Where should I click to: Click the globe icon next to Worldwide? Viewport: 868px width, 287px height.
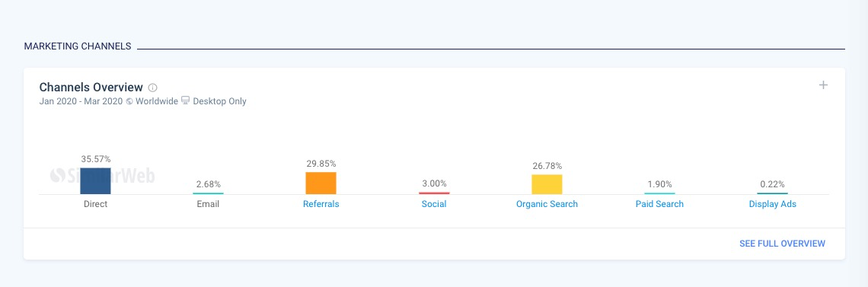tap(129, 102)
